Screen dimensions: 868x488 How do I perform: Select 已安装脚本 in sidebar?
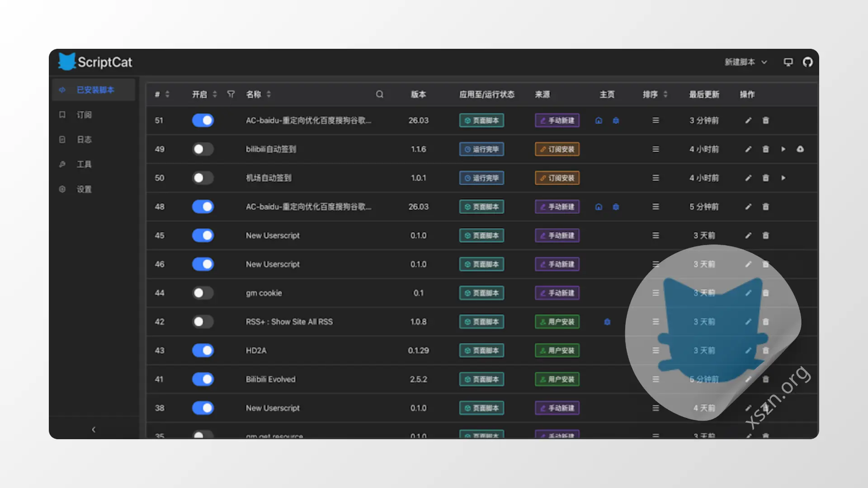click(94, 90)
